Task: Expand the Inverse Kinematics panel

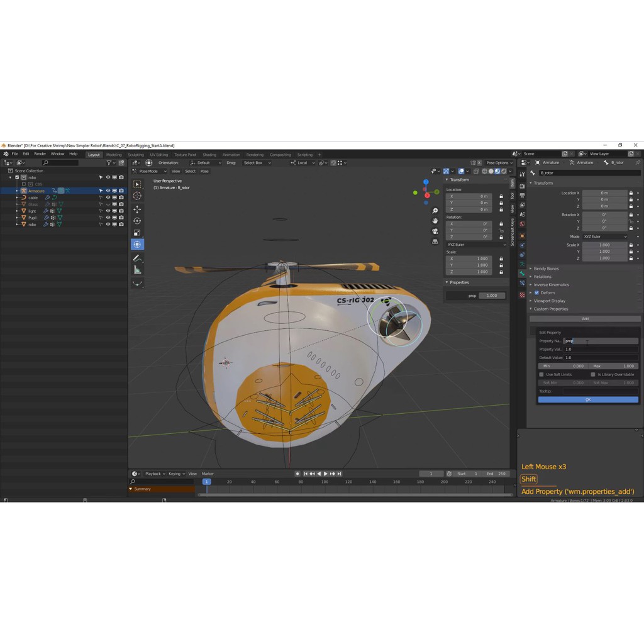Action: (551, 285)
